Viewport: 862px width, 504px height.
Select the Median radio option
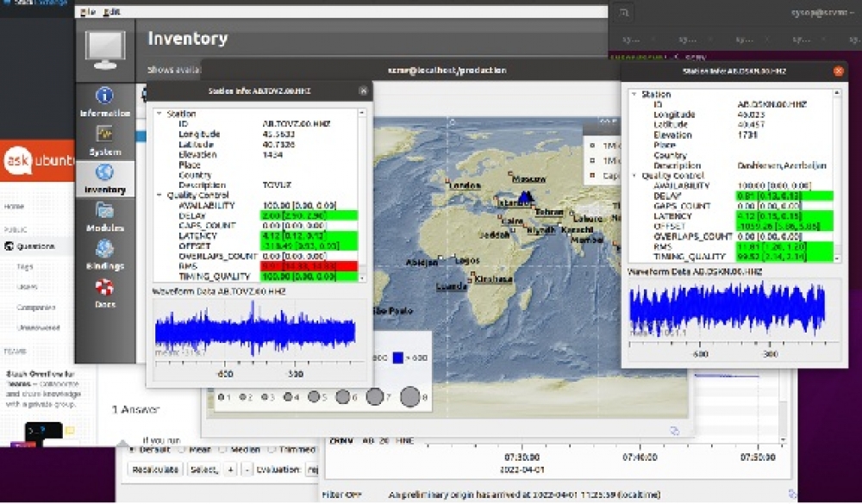[222, 449]
